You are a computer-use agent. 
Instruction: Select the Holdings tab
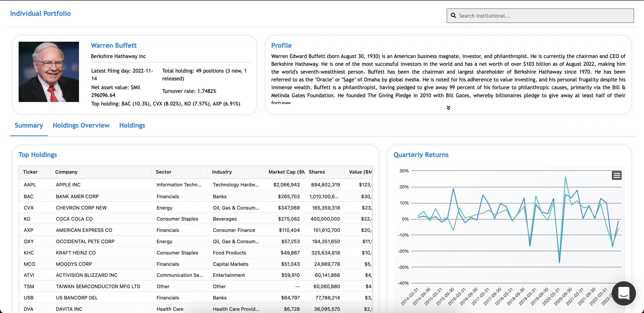pos(132,125)
